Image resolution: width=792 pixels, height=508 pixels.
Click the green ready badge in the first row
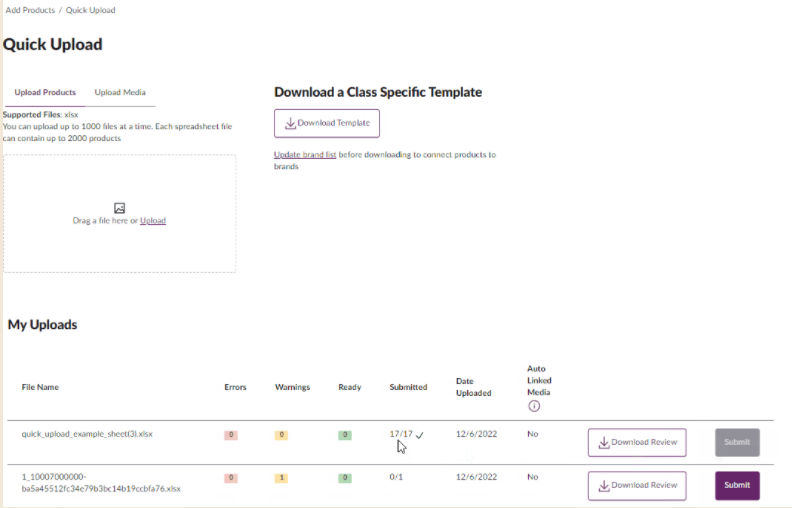click(x=345, y=435)
